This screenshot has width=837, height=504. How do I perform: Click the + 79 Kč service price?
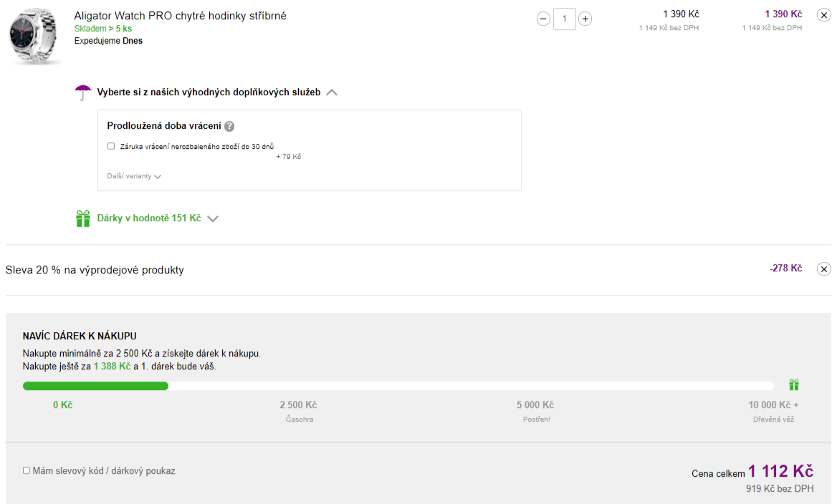click(x=288, y=157)
